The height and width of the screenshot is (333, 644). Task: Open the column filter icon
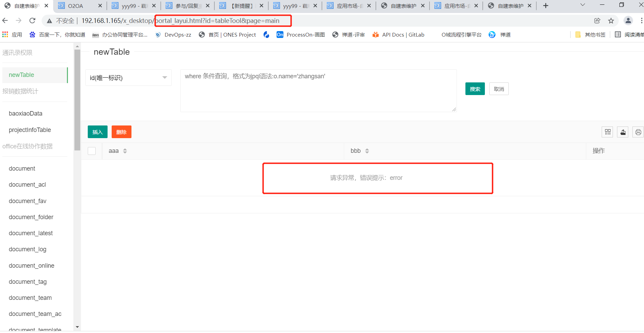tap(608, 132)
